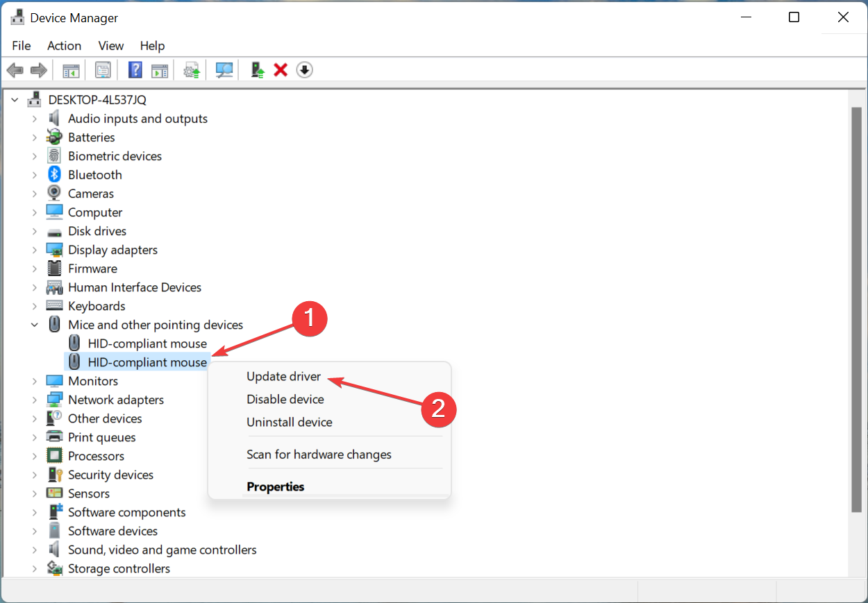Expand the Sensors category
This screenshot has height=603, width=868.
click(34, 493)
